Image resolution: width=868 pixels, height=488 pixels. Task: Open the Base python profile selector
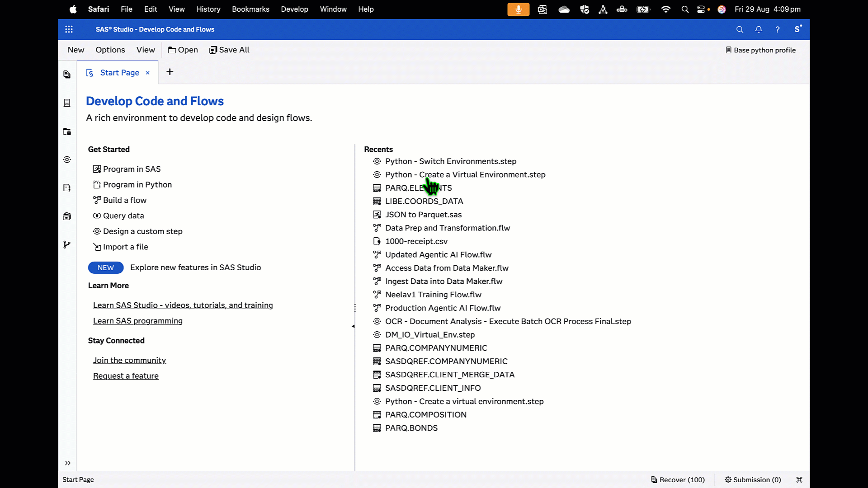760,50
